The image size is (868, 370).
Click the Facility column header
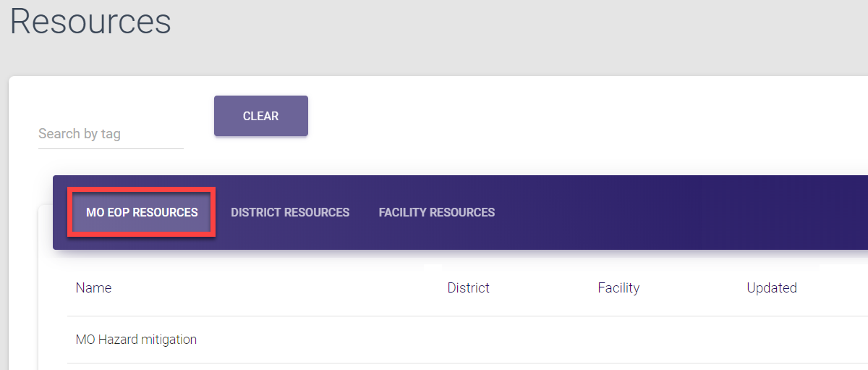pyautogui.click(x=618, y=287)
